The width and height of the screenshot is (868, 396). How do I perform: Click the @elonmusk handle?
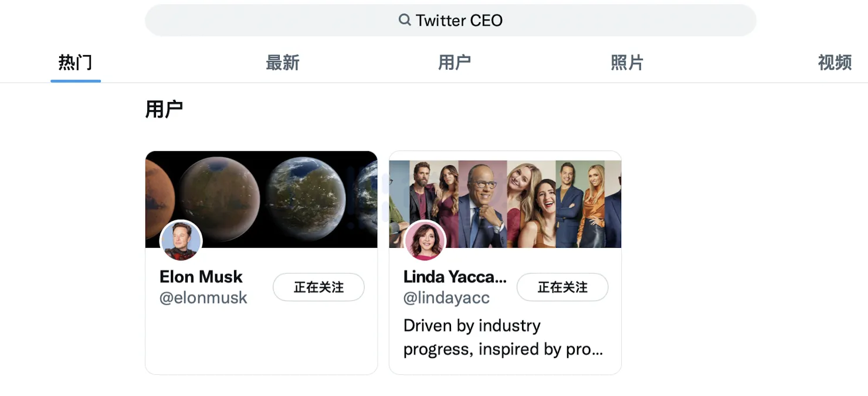pos(204,298)
